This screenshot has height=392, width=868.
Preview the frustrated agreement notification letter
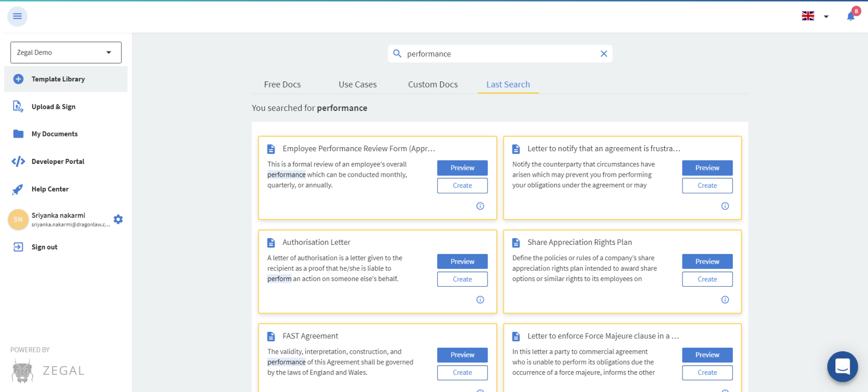pos(707,167)
